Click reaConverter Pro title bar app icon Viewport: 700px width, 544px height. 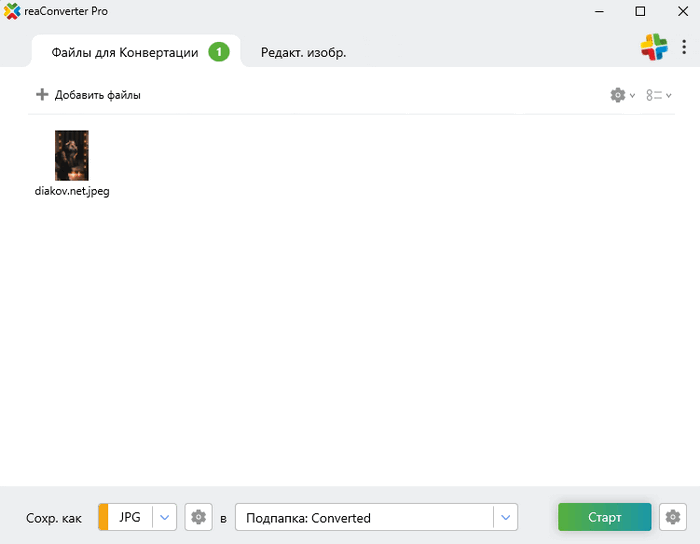click(x=12, y=11)
